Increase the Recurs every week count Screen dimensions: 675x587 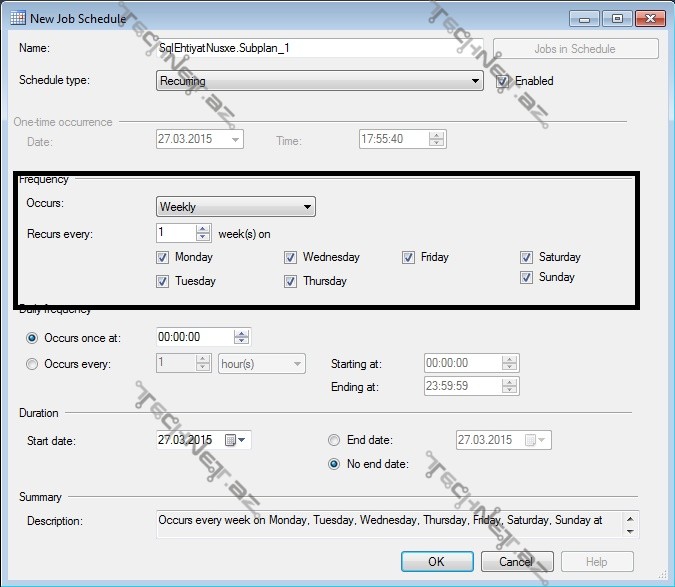pyautogui.click(x=202, y=229)
